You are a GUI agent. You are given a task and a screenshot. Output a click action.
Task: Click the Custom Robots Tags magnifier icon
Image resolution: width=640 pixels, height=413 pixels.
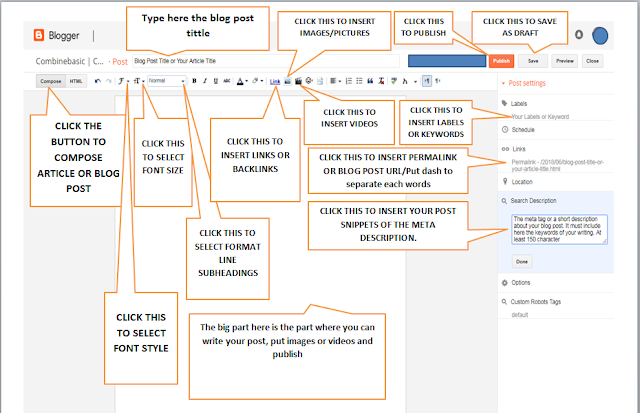point(504,302)
